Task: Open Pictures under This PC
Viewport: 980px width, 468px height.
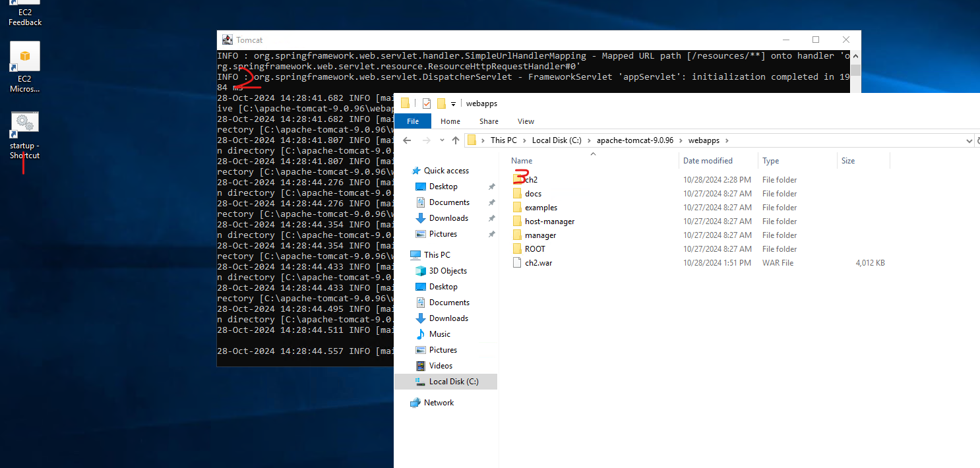Action: tap(443, 350)
